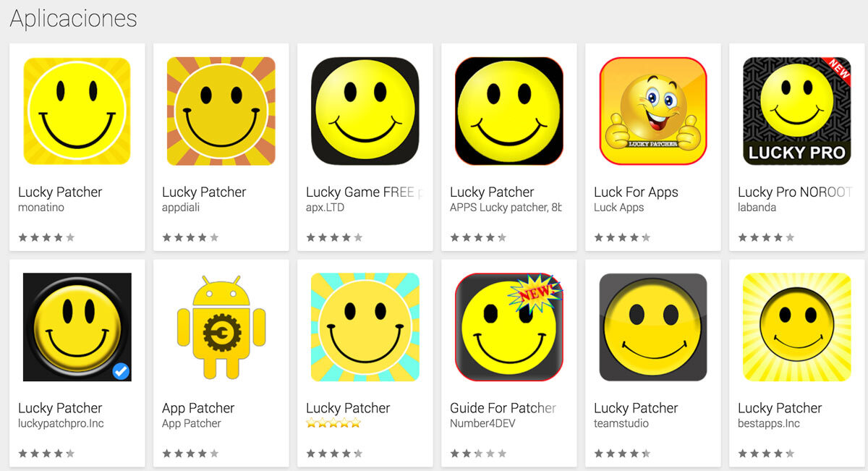Open the Guide For Patcher NEW icon

click(x=509, y=327)
